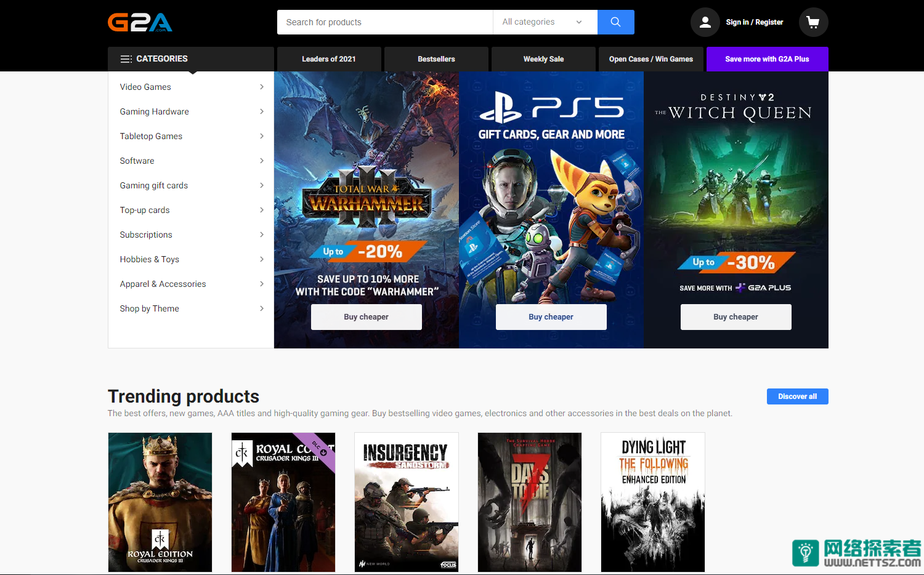924x575 pixels.
Task: Open Cases / Win Games section
Action: pyautogui.click(x=650, y=58)
